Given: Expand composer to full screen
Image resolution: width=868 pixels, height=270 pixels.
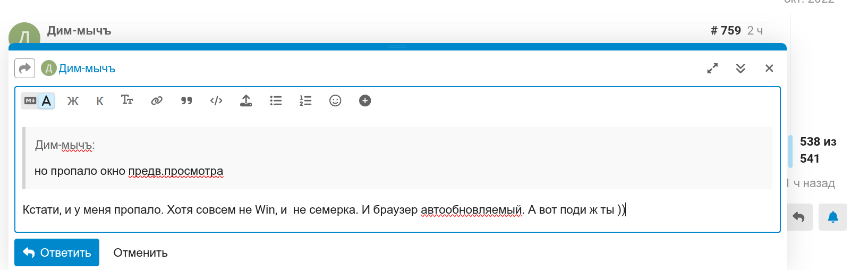Looking at the screenshot, I should [x=712, y=69].
